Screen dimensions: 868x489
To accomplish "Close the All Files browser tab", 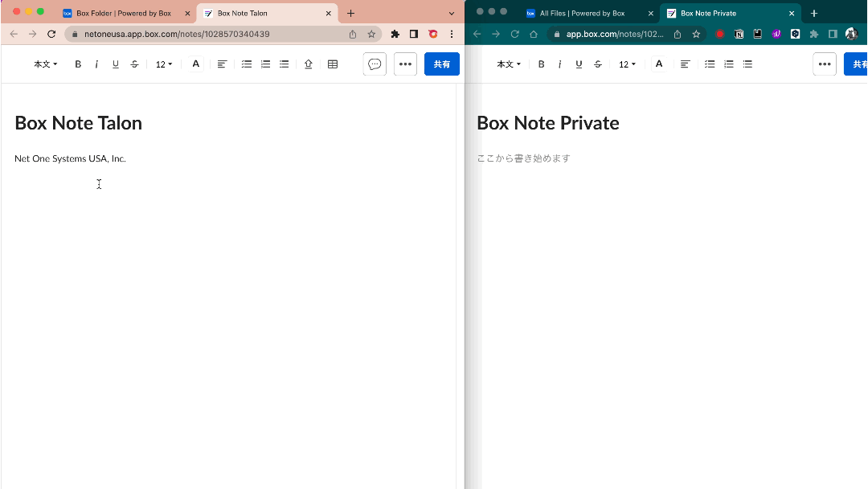I will click(650, 14).
